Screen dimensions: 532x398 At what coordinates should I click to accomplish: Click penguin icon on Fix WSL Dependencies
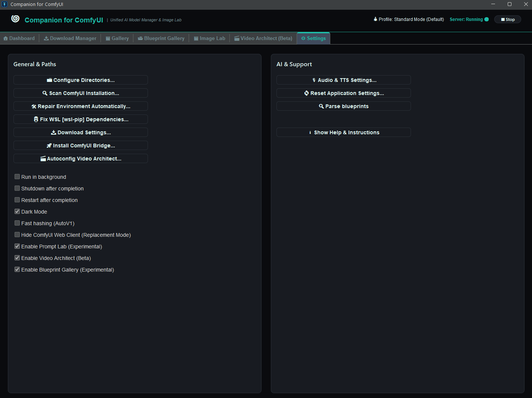[36, 119]
